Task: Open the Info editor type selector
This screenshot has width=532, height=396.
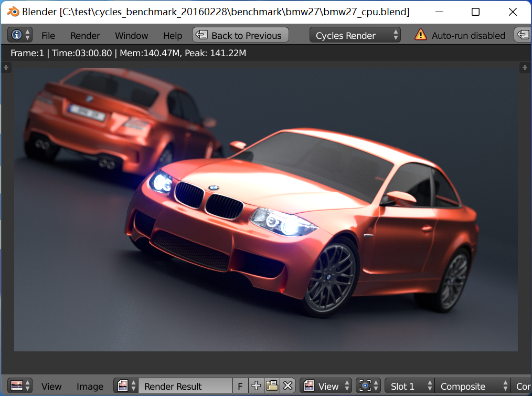Action: [20, 35]
